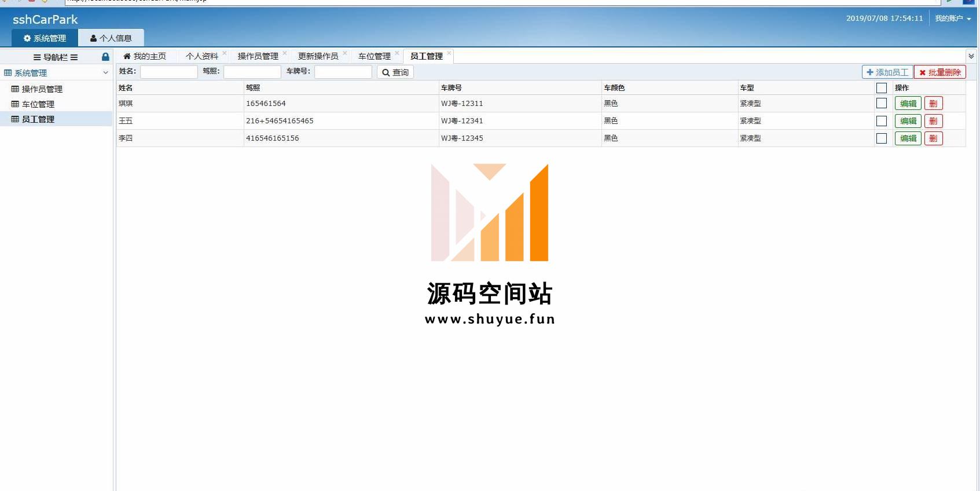Click plate number WJ粤-12345
Viewport: 980px width, 491px height.
click(x=462, y=138)
